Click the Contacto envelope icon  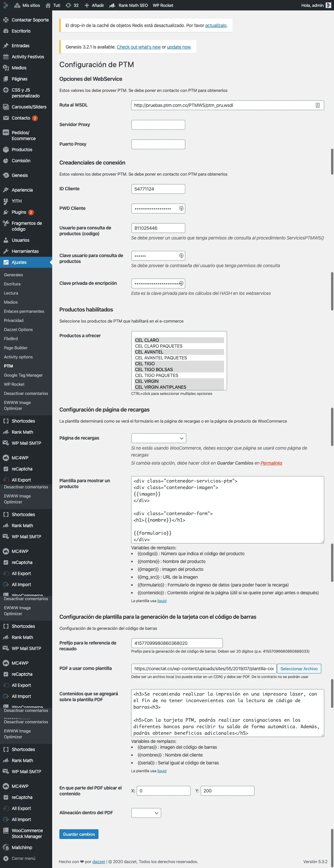(x=6, y=118)
